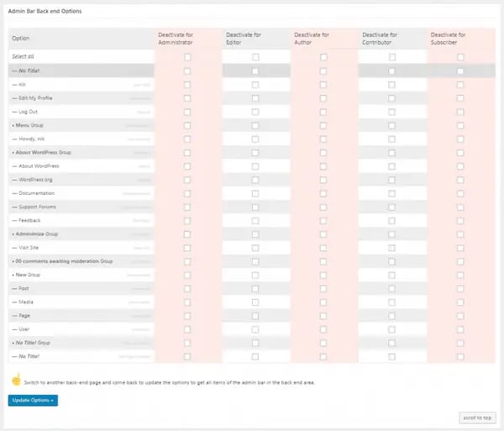The width and height of the screenshot is (504, 431).
Task: Deactivate Support Forums for Contributor
Action: 391,207
